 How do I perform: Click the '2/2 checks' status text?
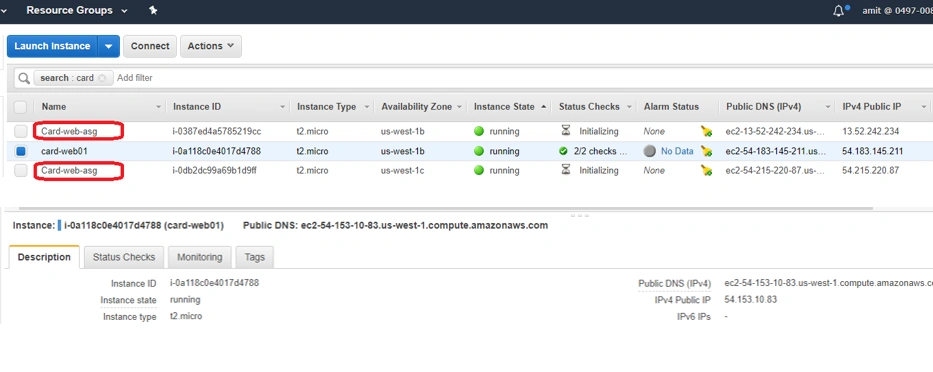point(600,151)
